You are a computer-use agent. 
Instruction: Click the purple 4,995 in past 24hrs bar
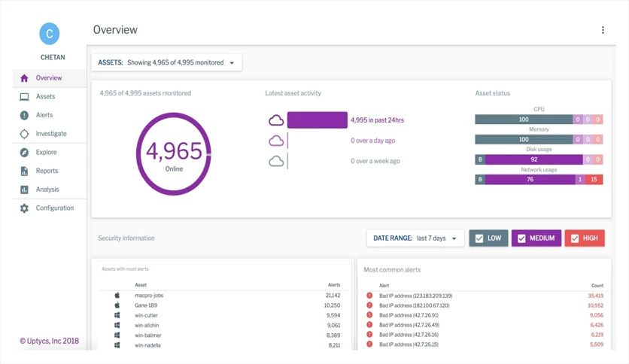click(318, 120)
